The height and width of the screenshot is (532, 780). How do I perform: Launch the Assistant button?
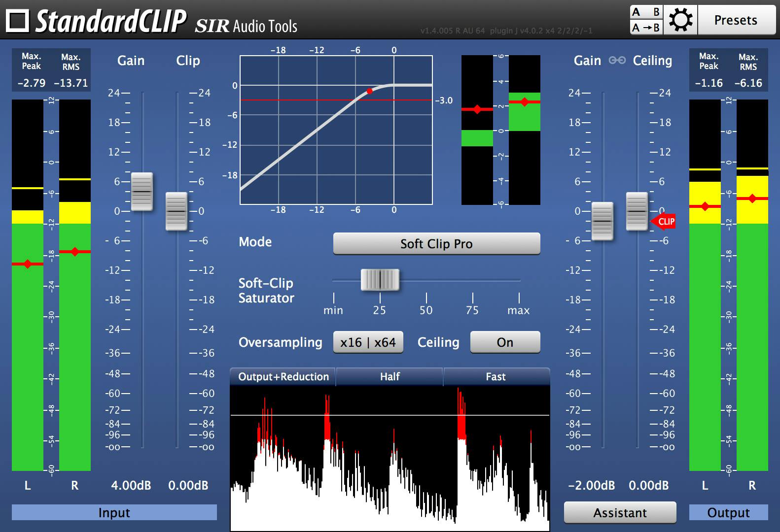click(x=620, y=513)
